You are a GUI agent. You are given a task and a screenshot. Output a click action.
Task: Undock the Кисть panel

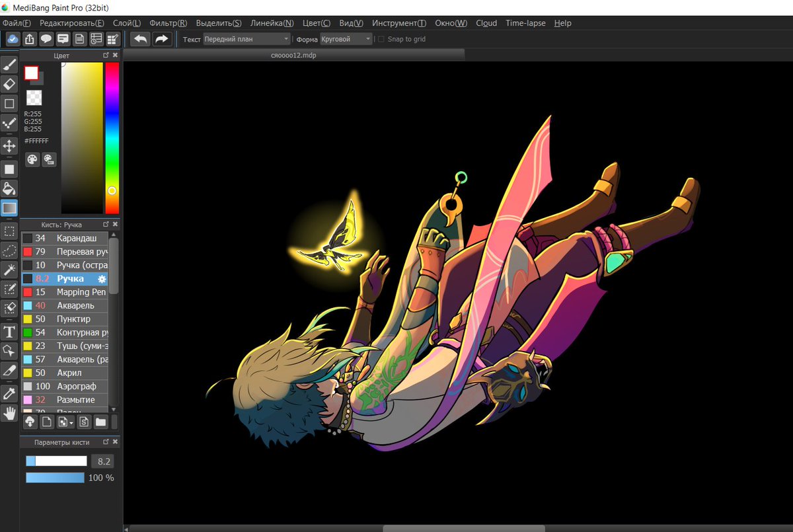(106, 224)
